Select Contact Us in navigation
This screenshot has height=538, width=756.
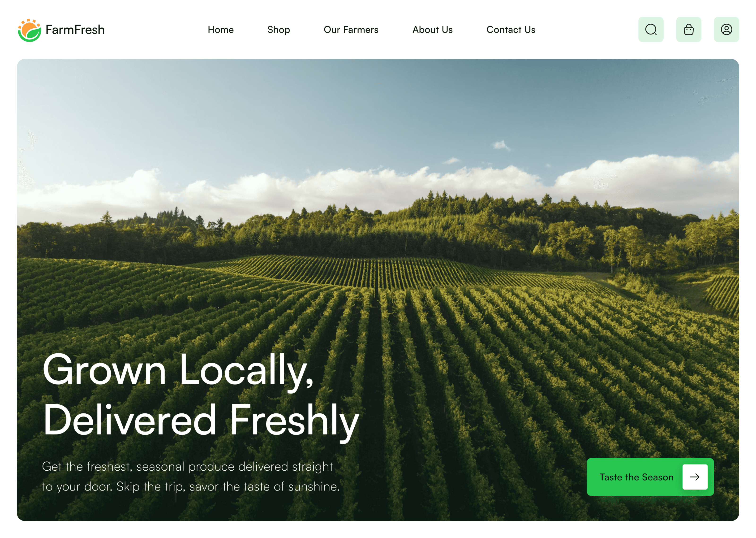[x=511, y=30]
